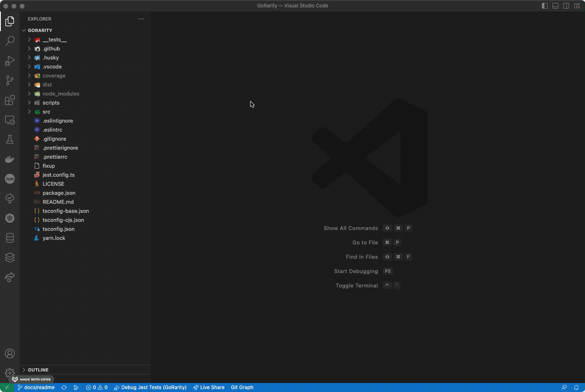585x392 pixels.
Task: Open the Extensions view icon
Action: coord(10,100)
